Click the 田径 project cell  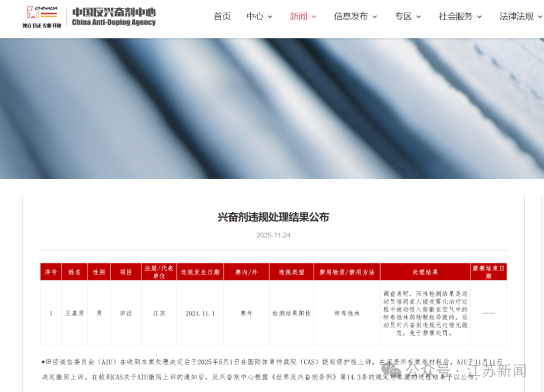pos(125,313)
